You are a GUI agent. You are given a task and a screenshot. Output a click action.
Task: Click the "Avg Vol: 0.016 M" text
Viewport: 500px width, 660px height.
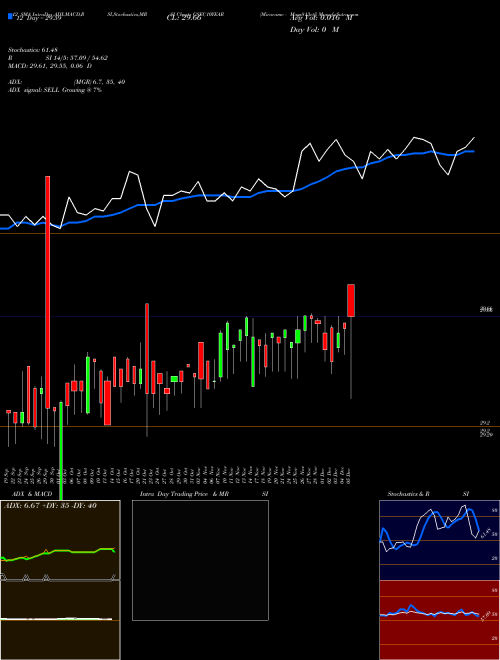[x=321, y=19]
